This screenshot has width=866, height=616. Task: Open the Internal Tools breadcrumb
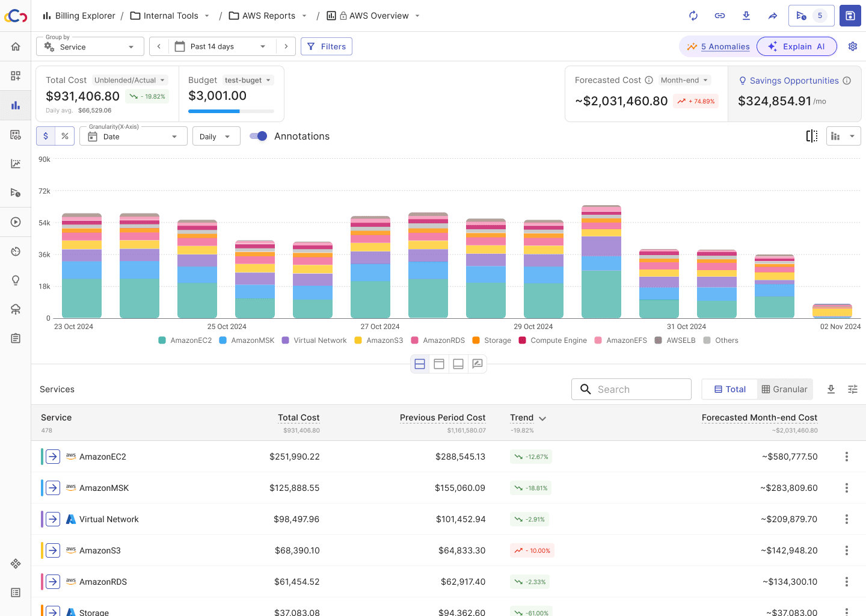(170, 16)
